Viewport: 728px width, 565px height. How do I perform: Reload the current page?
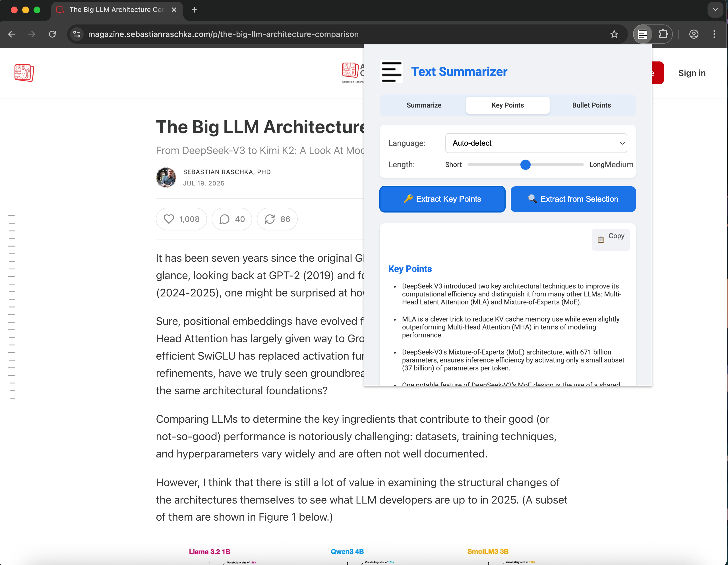point(52,34)
